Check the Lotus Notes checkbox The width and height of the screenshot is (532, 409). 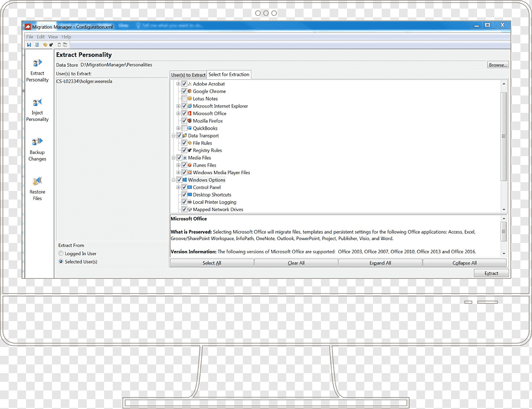184,99
